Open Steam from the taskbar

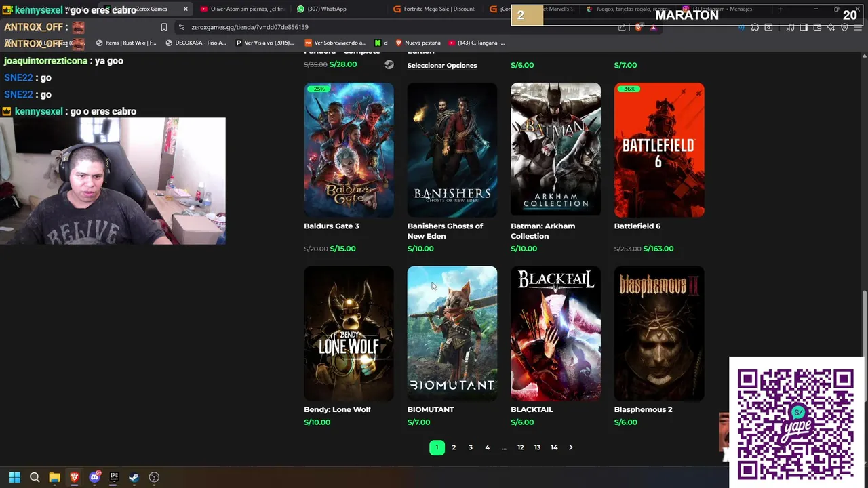[134, 477]
